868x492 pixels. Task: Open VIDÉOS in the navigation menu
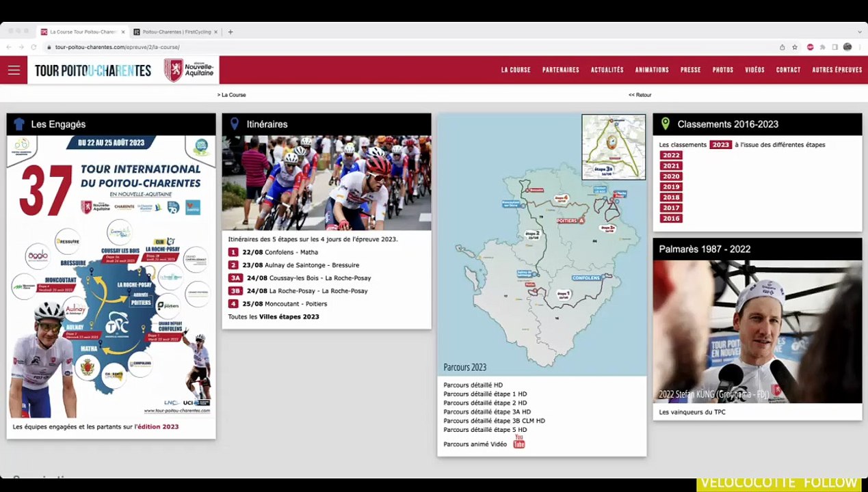[754, 70]
